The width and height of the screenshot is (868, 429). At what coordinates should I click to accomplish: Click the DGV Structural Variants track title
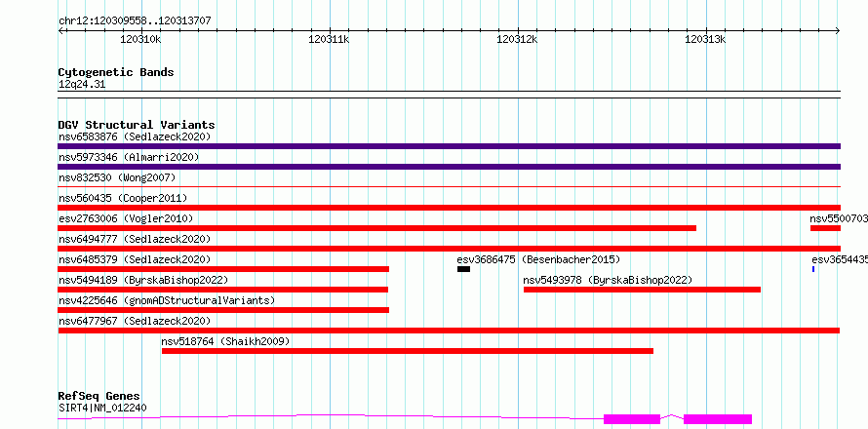click(x=137, y=125)
